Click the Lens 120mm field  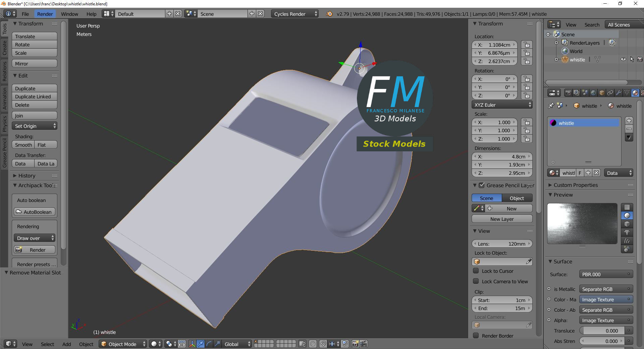502,244
